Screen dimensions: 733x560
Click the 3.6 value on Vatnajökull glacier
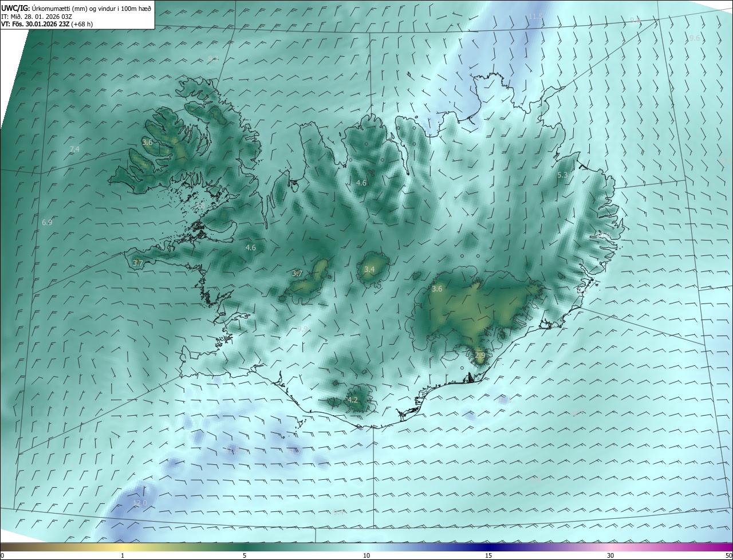click(437, 289)
